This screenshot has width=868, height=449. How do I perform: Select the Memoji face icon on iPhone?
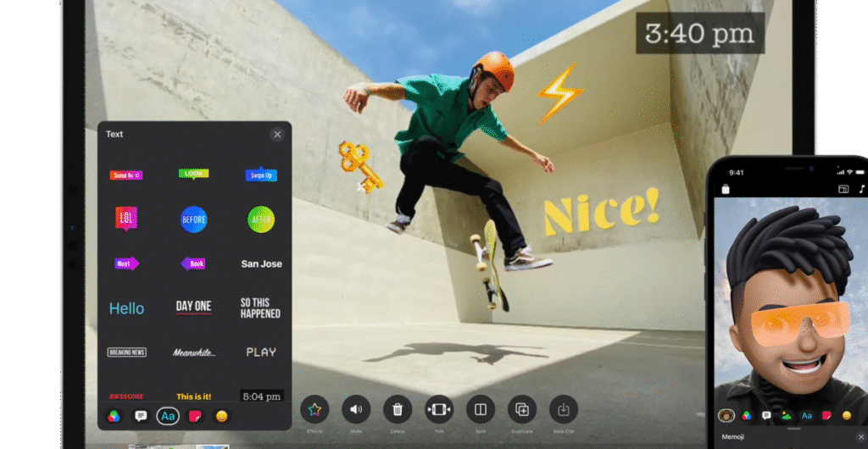[x=726, y=415]
